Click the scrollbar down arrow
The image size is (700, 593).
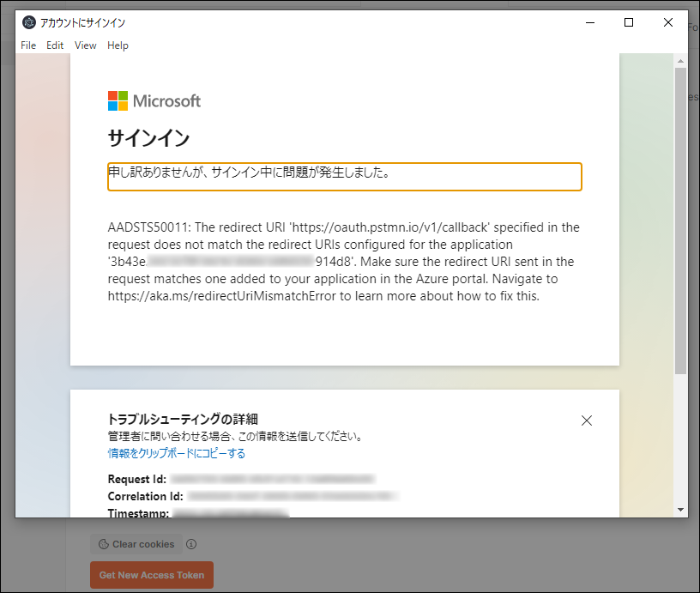[x=680, y=510]
